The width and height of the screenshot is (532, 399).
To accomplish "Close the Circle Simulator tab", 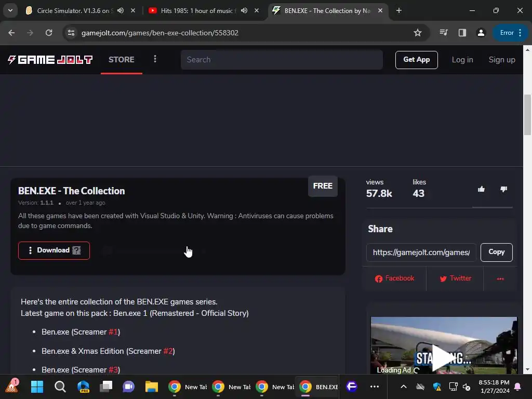I will (x=133, y=10).
